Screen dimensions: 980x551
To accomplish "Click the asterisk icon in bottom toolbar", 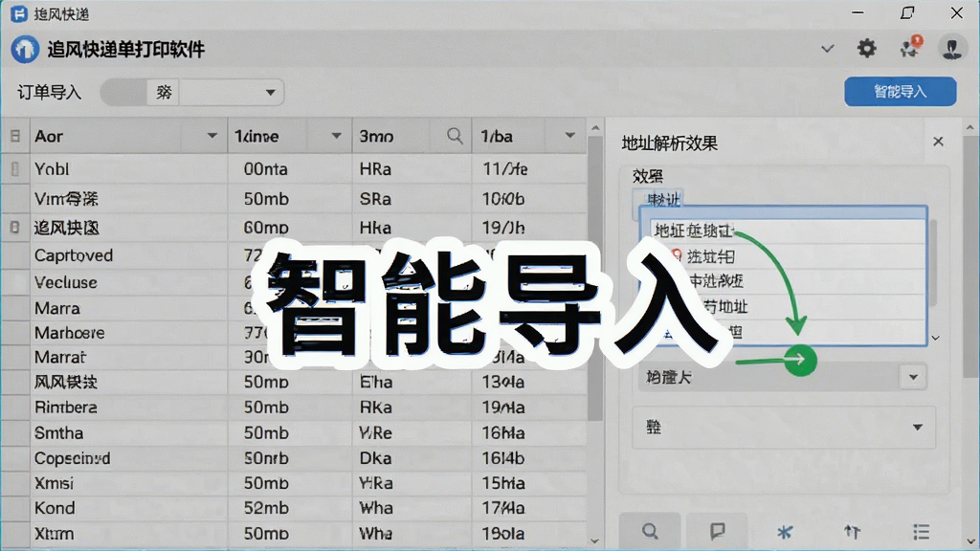I will (x=785, y=532).
